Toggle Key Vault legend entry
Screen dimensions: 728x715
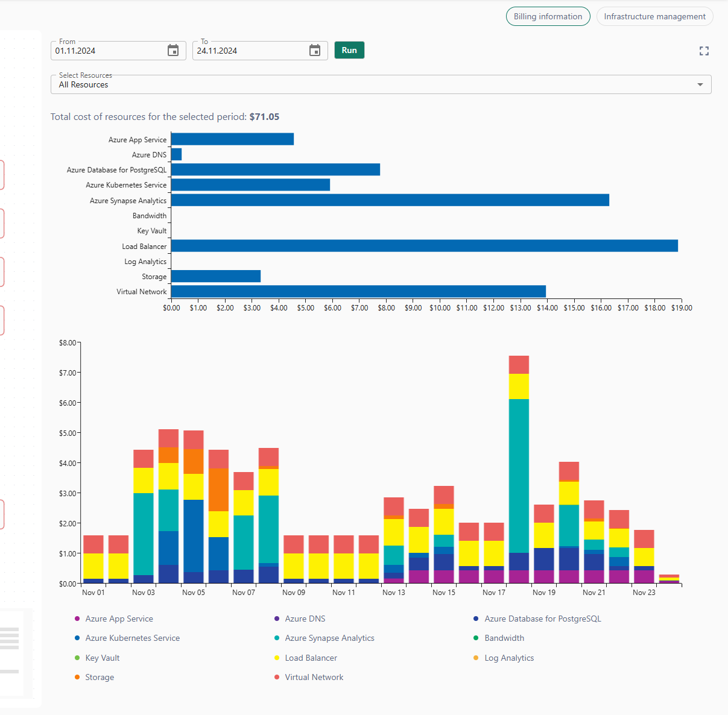click(97, 658)
